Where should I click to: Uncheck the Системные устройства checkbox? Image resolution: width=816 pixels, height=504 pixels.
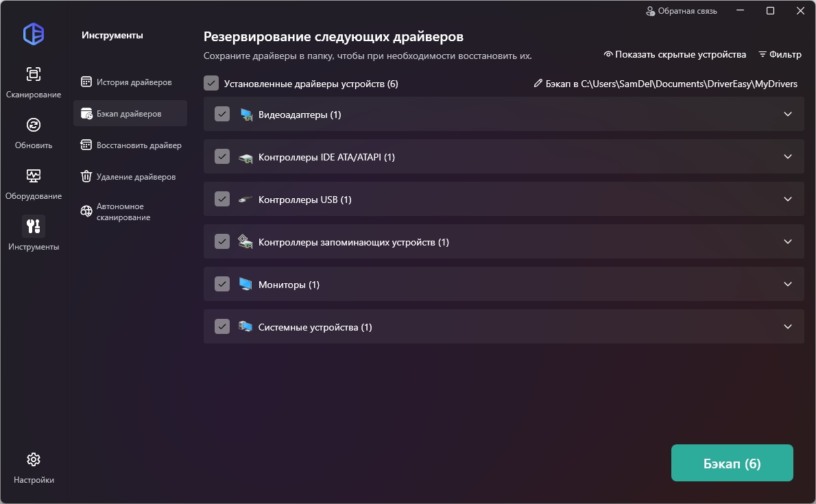pyautogui.click(x=222, y=326)
